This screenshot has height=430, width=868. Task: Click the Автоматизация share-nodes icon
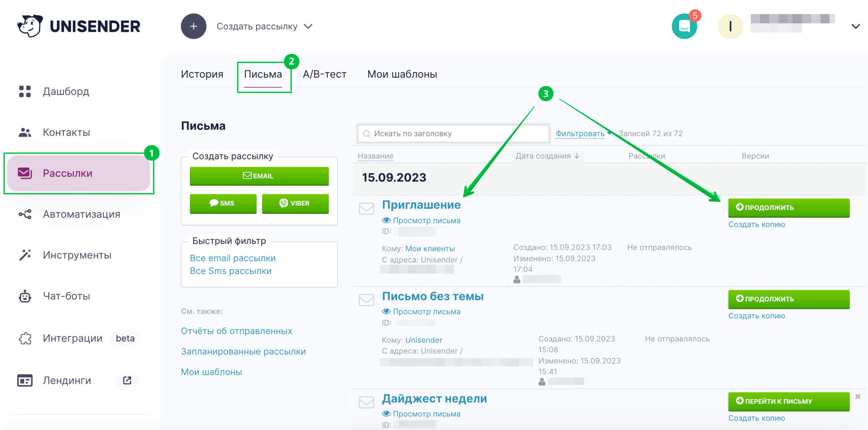[x=25, y=214]
